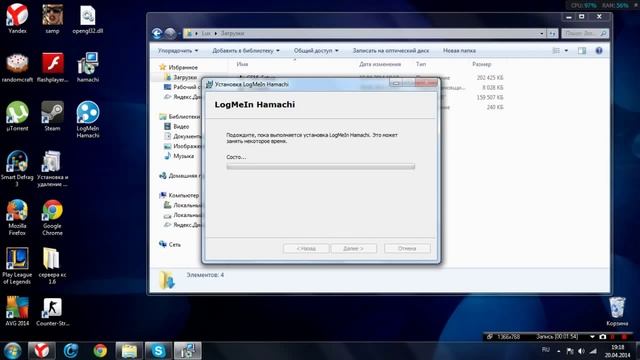Open the recorder overlay dropdown arrow
The height and width of the screenshot is (360, 640).
pyautogui.click(x=592, y=337)
